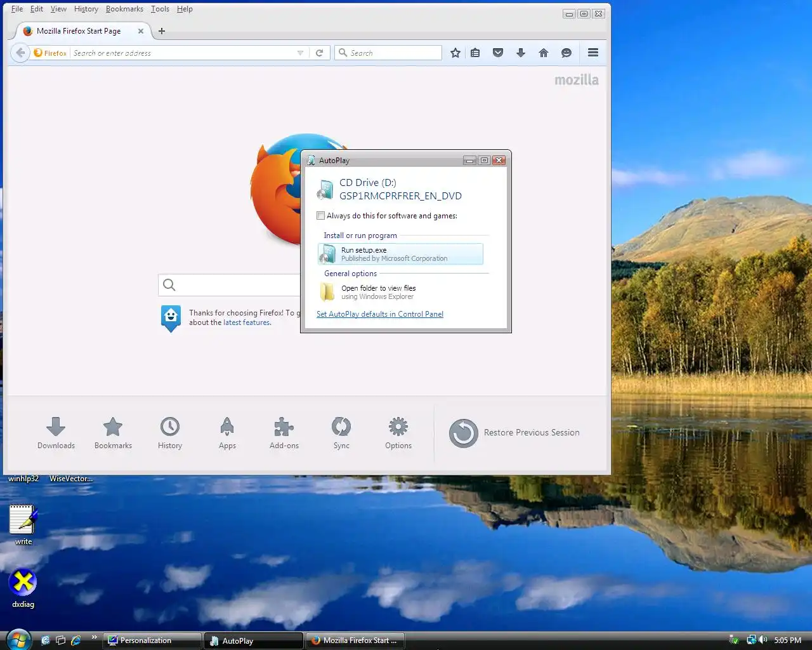Close the AutoPlay dialog
The height and width of the screenshot is (650, 812).
(x=499, y=161)
